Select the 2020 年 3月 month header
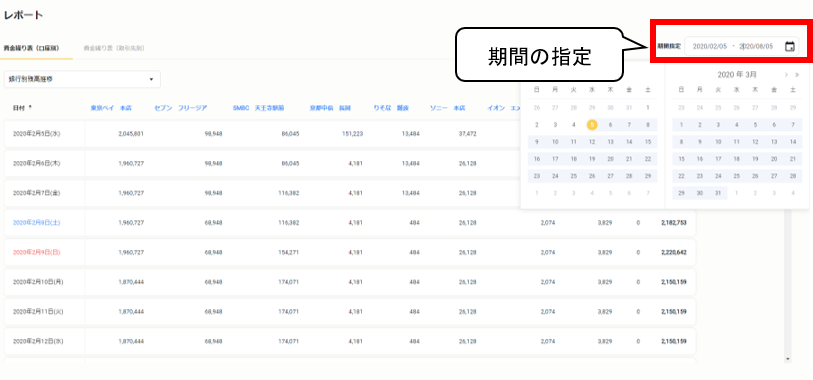 point(736,75)
